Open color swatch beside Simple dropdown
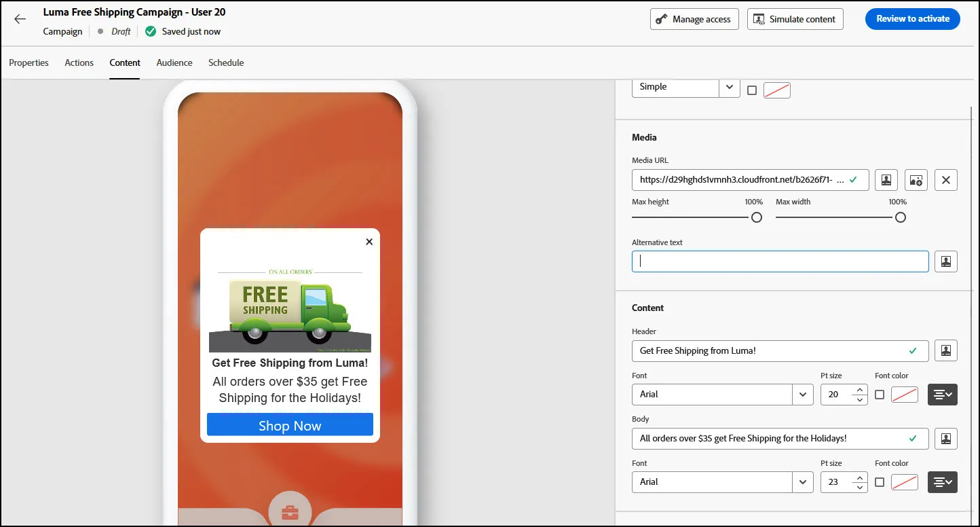Viewport: 980px width, 527px height. (x=777, y=90)
